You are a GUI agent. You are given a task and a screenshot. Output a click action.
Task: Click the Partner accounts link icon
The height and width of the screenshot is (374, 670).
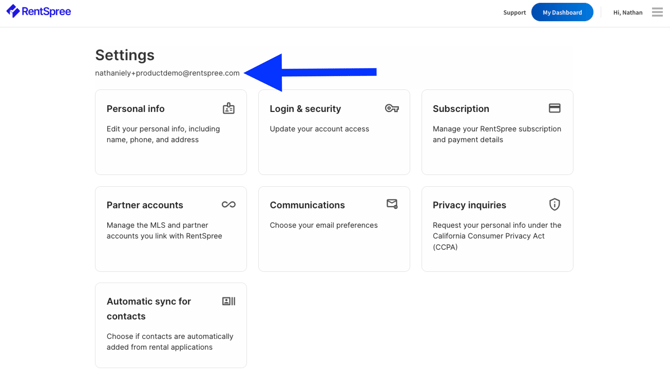coord(229,205)
